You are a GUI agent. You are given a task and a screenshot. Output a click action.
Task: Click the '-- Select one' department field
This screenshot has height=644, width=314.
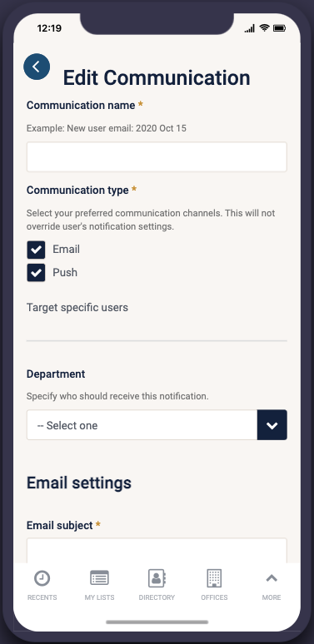(x=142, y=425)
